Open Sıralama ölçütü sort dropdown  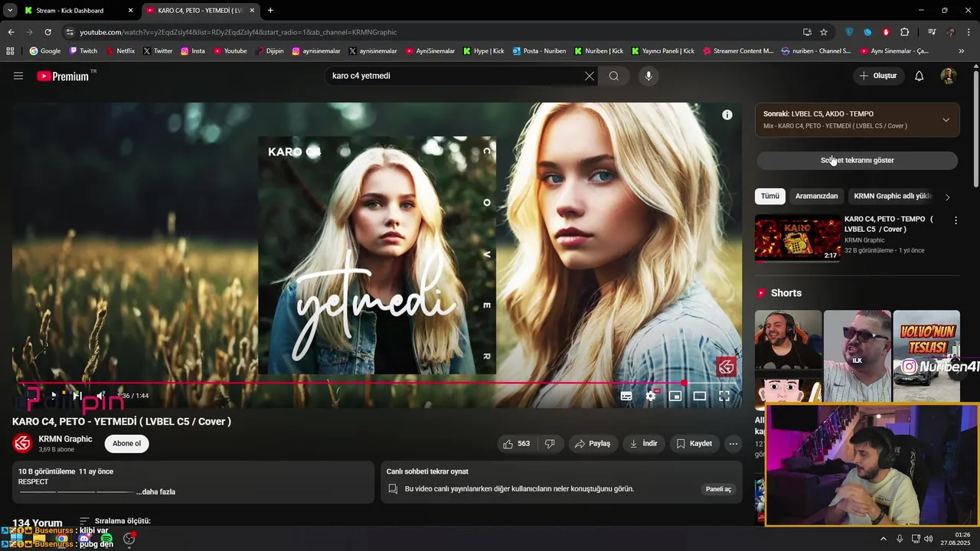[115, 521]
